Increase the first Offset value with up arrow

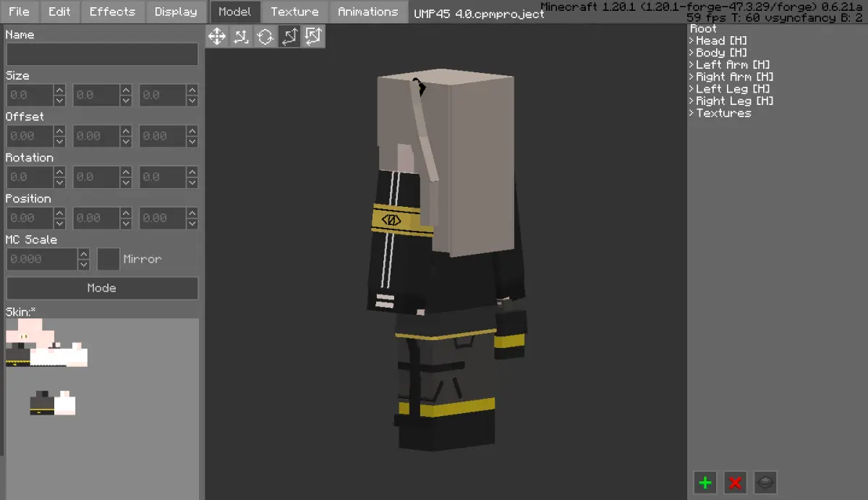click(x=59, y=131)
